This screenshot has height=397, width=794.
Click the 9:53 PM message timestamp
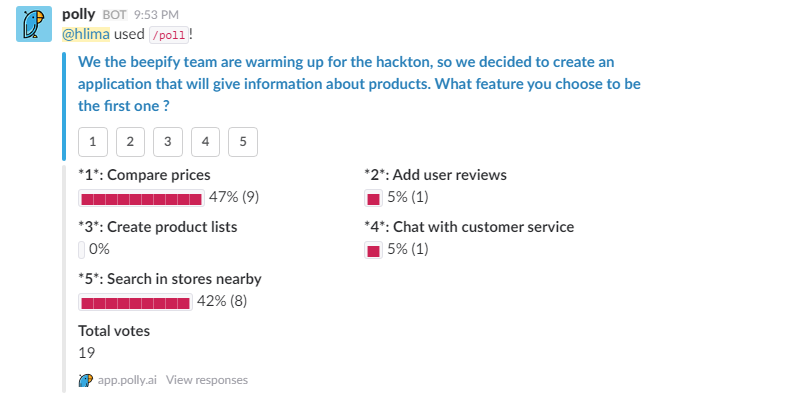click(156, 15)
